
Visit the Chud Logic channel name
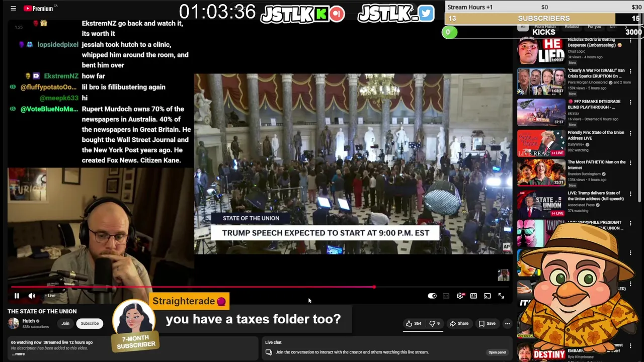pyautogui.click(x=577, y=51)
